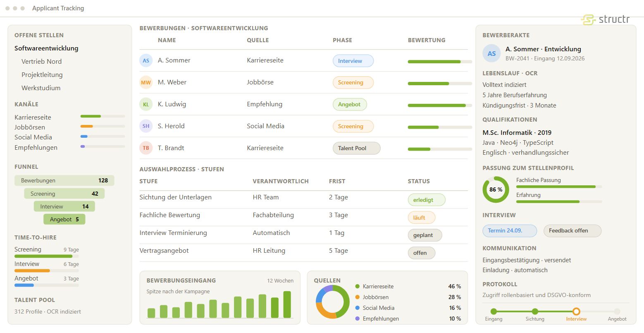Click the Angebot badge for K. Ludwig
Viewport: 644px width, 333px height.
tap(350, 104)
